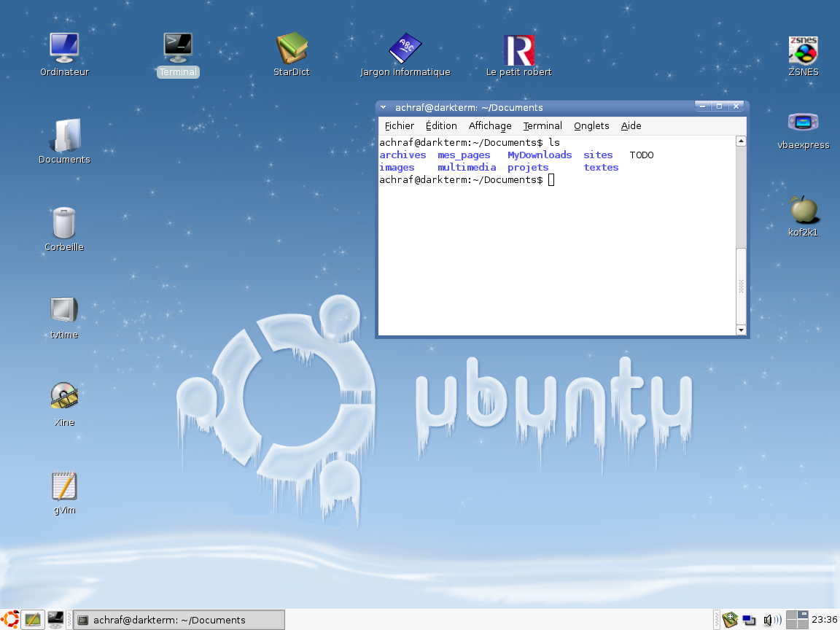
Task: Click the 23:36 panel clock
Action: click(825, 620)
